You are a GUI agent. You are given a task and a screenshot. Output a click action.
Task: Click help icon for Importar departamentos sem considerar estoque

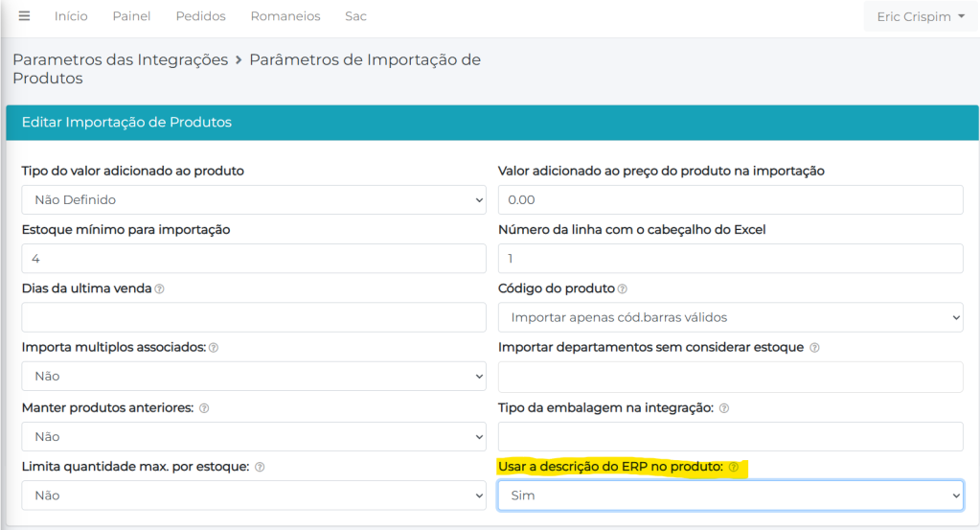(x=814, y=348)
